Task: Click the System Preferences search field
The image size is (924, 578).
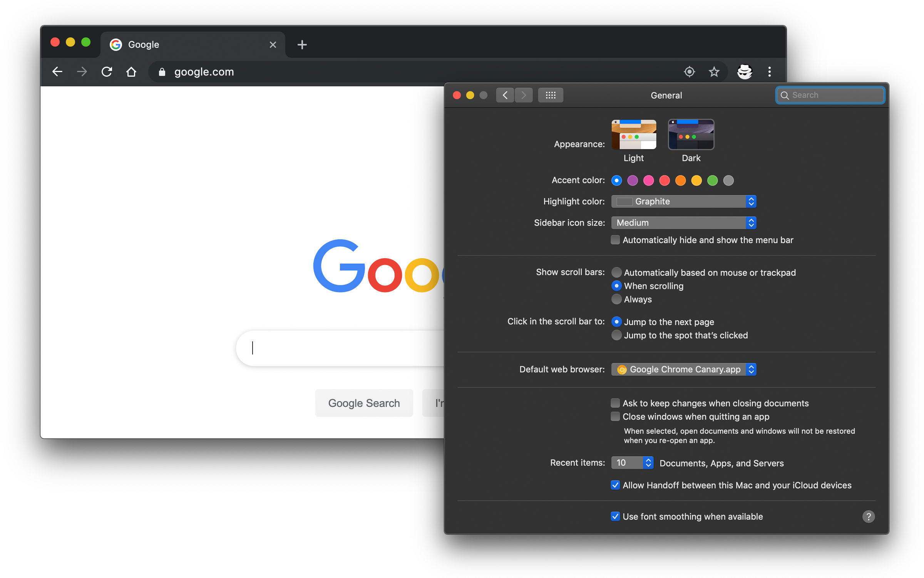Action: coord(830,95)
